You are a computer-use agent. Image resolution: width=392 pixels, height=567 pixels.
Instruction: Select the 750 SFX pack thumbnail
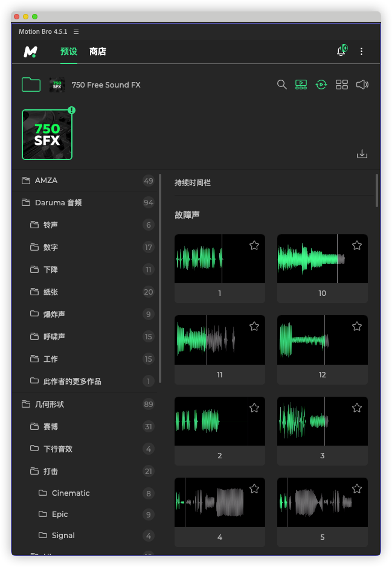47,135
